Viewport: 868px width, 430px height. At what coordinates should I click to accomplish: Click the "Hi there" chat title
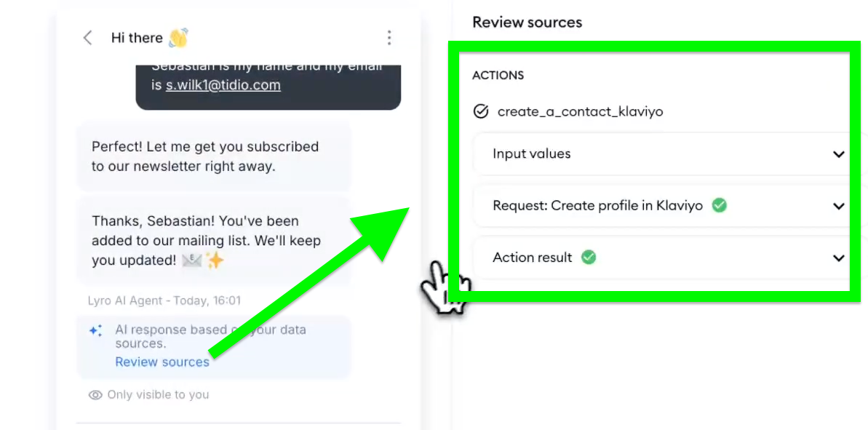[137, 38]
